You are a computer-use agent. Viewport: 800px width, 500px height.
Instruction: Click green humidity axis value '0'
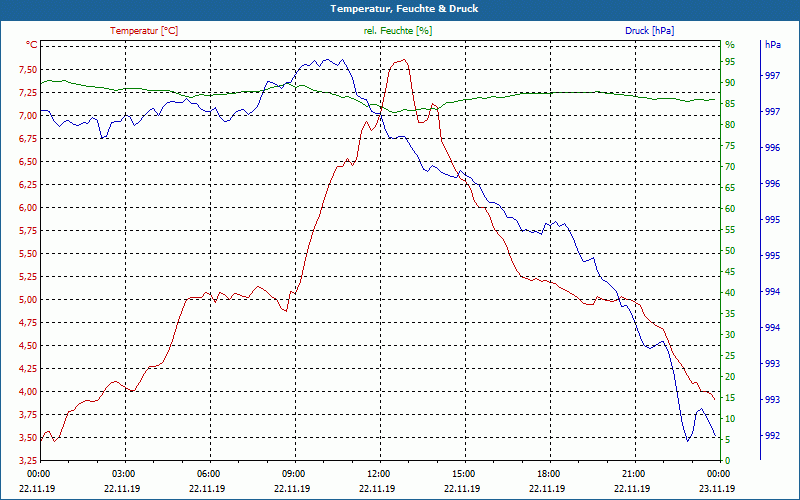[x=728, y=461]
